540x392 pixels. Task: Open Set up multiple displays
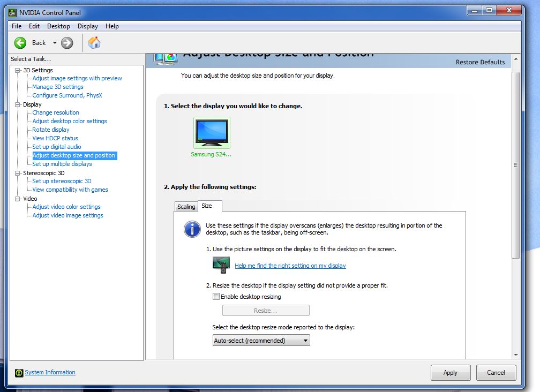coord(62,164)
